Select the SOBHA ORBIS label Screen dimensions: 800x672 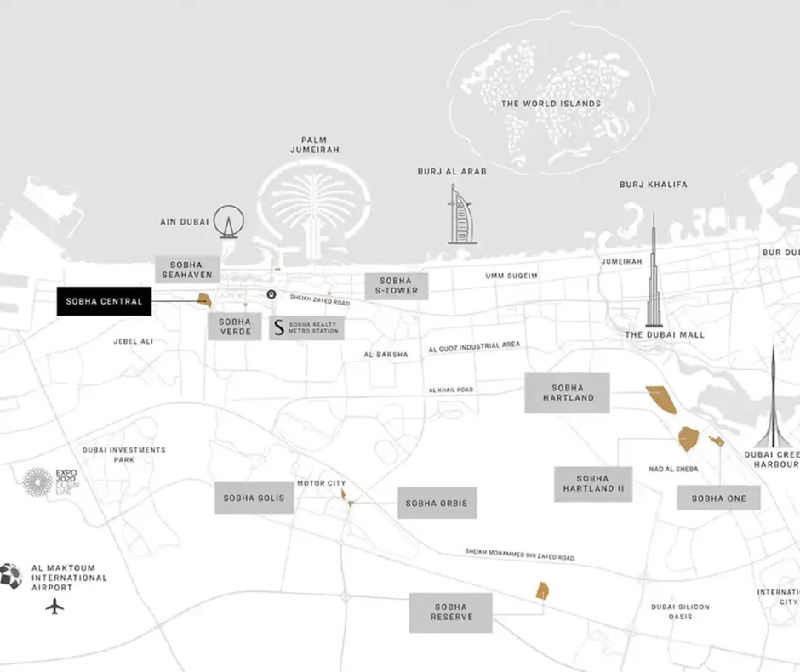437,503
